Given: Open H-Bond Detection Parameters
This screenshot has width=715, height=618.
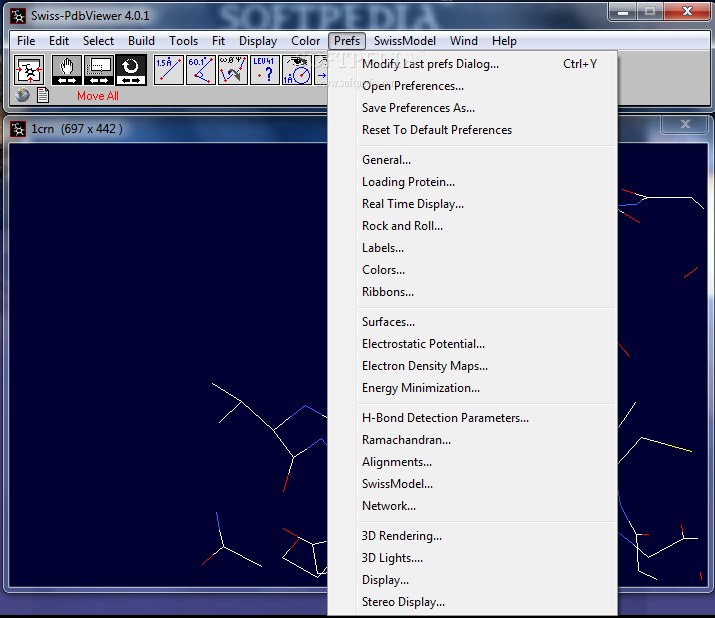Looking at the screenshot, I should [x=472, y=418].
